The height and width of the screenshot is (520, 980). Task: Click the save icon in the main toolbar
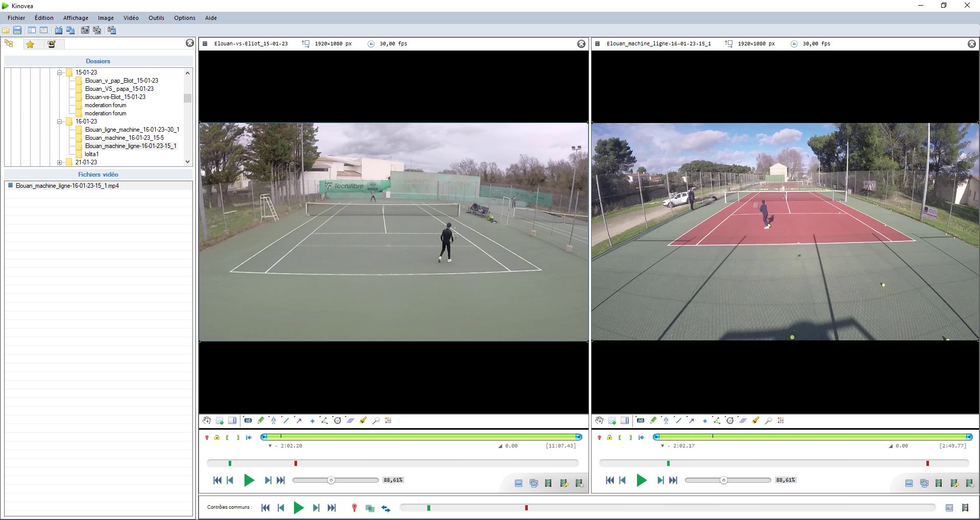[17, 31]
